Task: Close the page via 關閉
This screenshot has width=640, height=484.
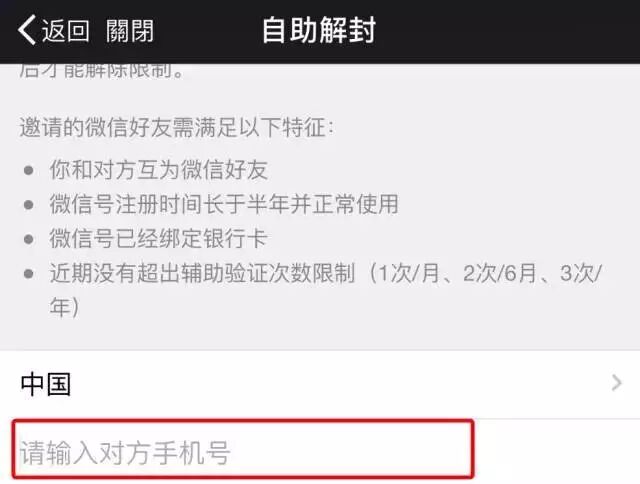Action: click(x=130, y=31)
